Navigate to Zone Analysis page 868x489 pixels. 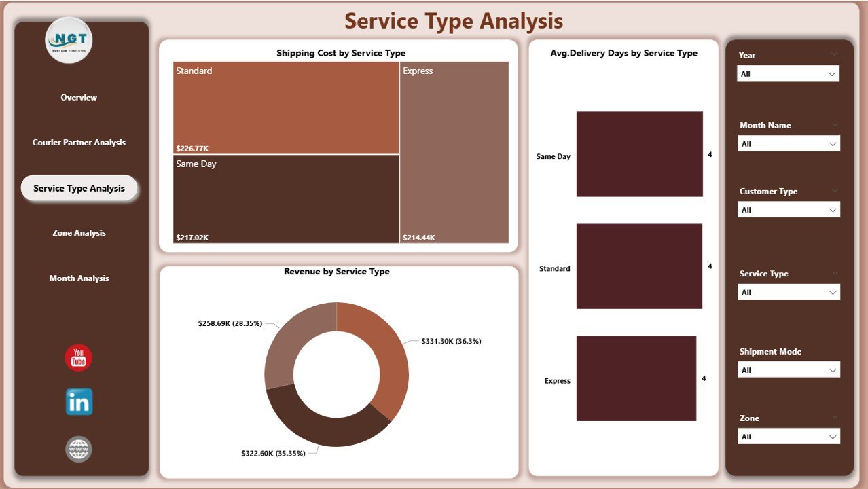click(79, 233)
